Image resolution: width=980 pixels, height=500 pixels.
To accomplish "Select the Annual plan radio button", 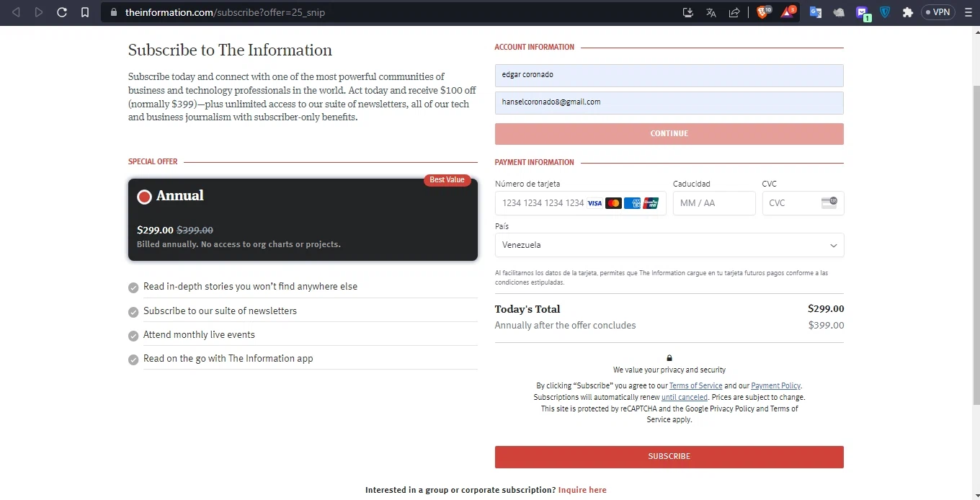I will pos(144,197).
